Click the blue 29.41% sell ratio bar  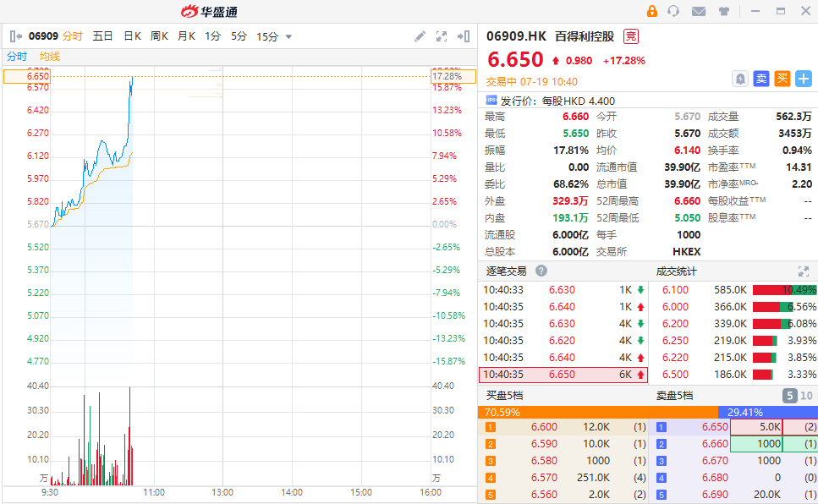(768, 412)
